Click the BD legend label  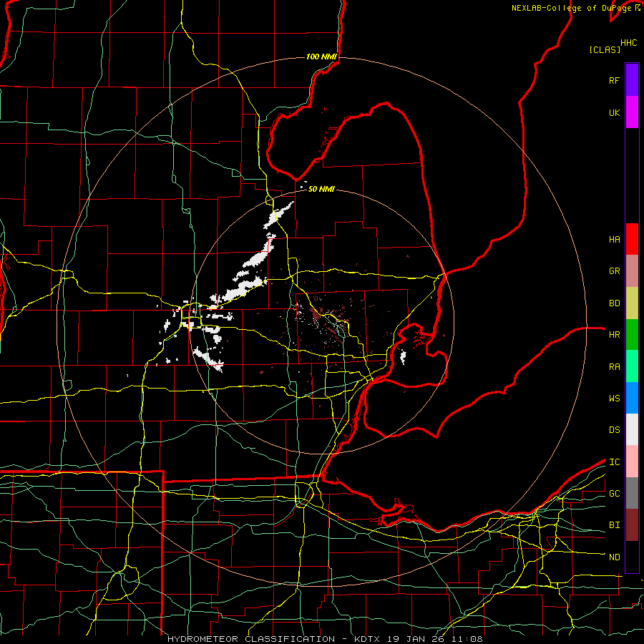614,303
